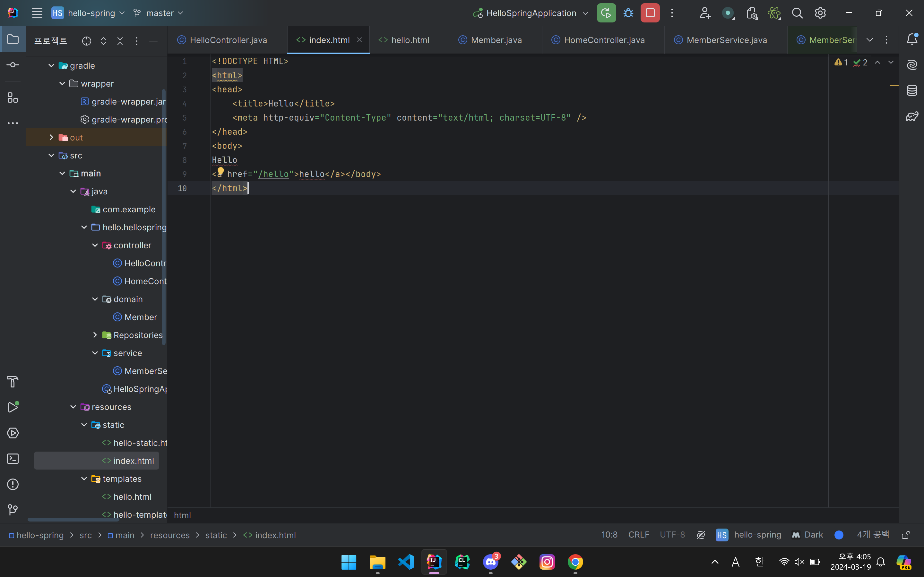The height and width of the screenshot is (577, 924).
Task: Open the HelloSpringApplication run configuration dropdown
Action: (530, 13)
